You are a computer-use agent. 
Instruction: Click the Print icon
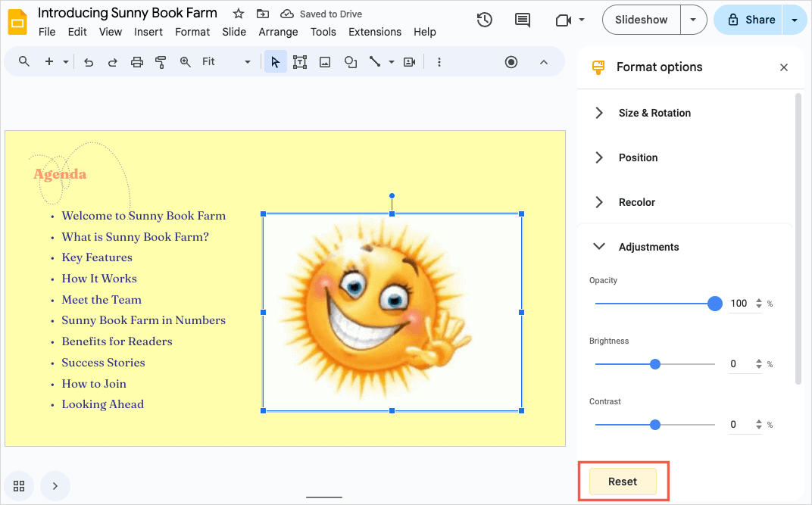[136, 62]
